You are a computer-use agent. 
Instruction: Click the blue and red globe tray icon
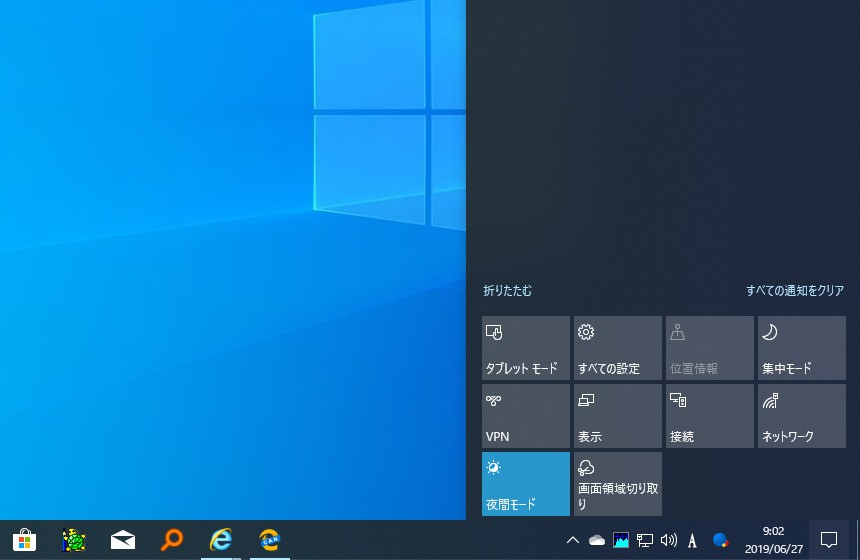point(720,540)
